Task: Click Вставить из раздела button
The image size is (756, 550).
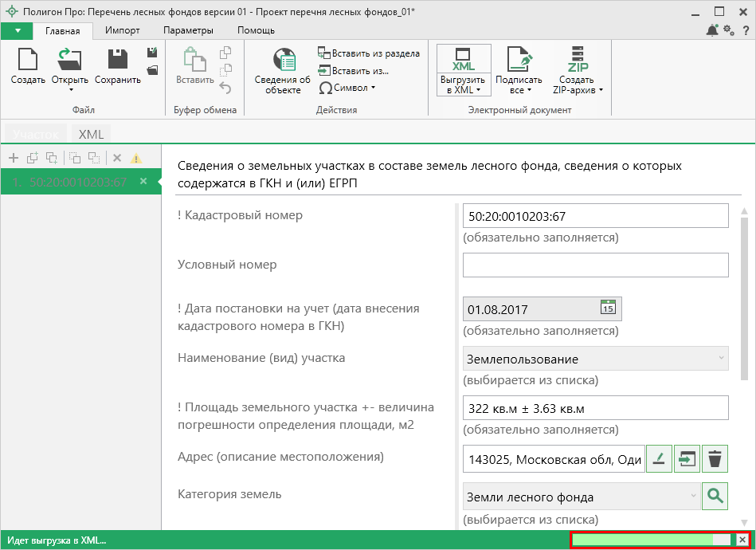Action: click(369, 53)
